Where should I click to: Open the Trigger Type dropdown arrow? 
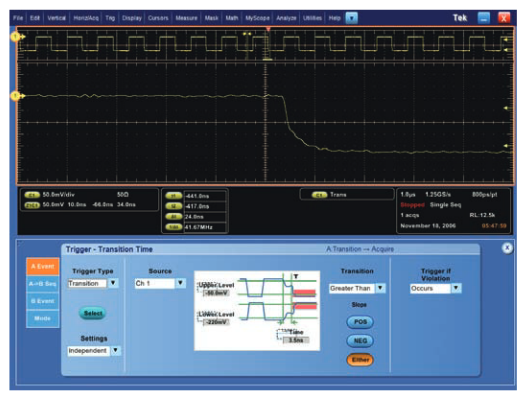[113, 283]
